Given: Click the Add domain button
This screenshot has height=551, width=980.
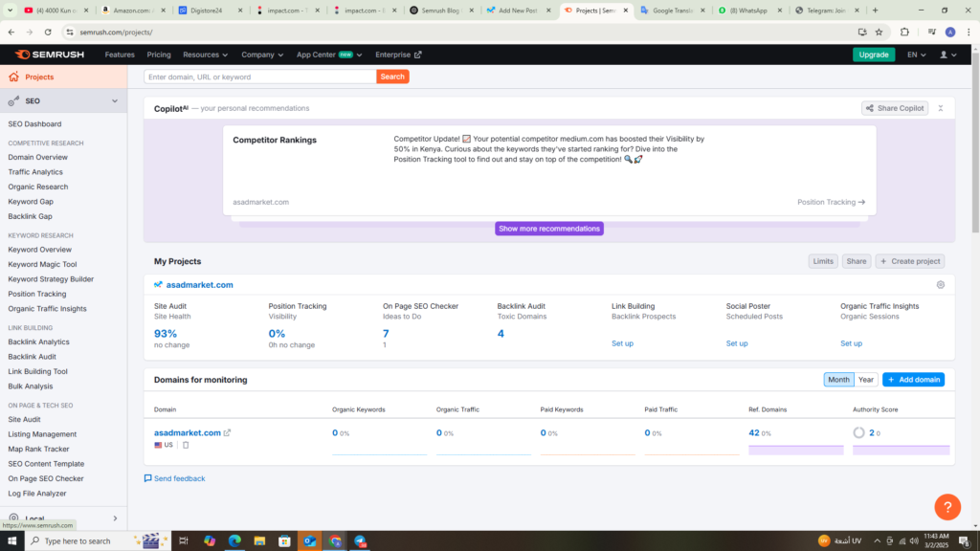Looking at the screenshot, I should [913, 379].
